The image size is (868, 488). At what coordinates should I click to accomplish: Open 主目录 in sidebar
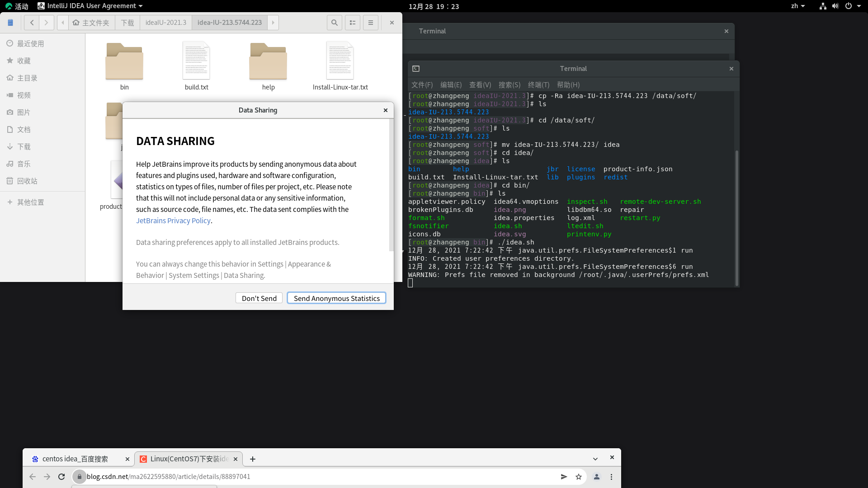pyautogui.click(x=42, y=78)
